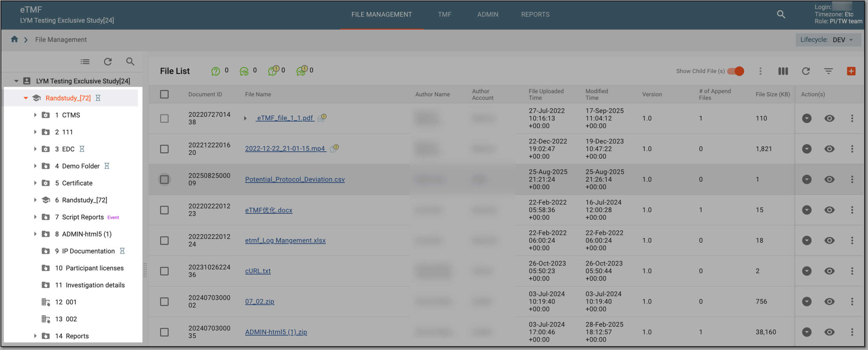This screenshot has width=868, height=350.
Task: Expand the 7 Script Reports folder
Action: tap(35, 217)
